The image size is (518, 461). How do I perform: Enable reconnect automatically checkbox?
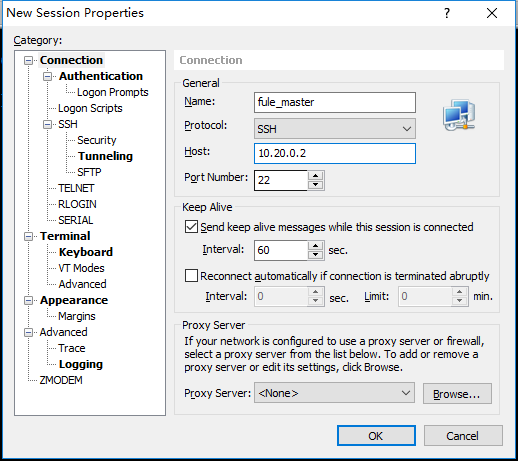click(x=191, y=276)
